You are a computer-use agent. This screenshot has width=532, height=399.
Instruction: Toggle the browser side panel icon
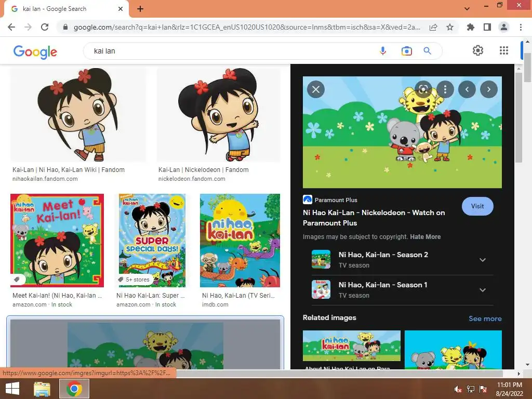coord(487,27)
